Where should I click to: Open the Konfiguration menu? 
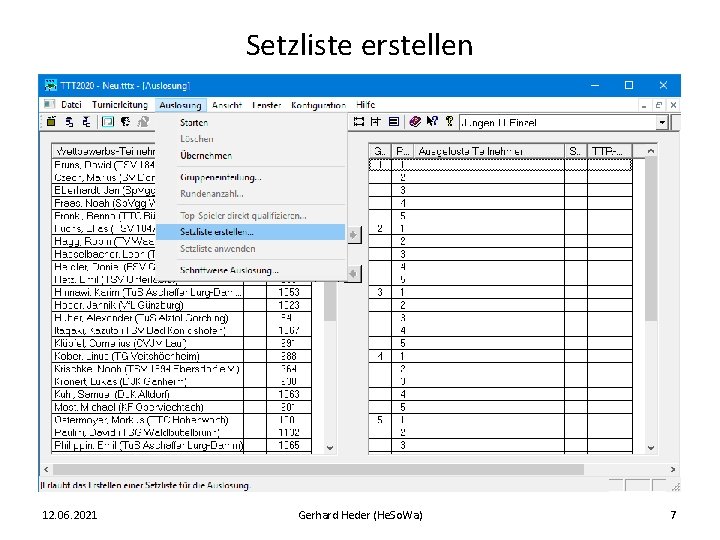coord(318,105)
